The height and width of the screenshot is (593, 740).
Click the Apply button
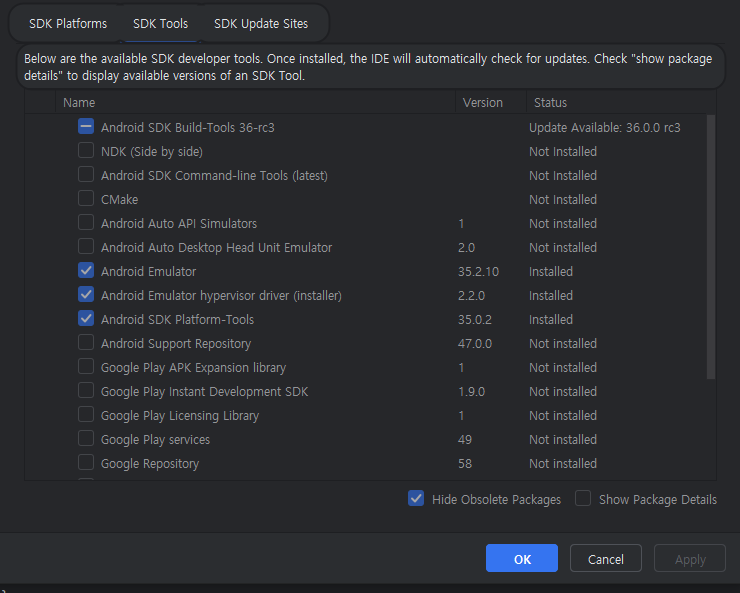point(690,559)
